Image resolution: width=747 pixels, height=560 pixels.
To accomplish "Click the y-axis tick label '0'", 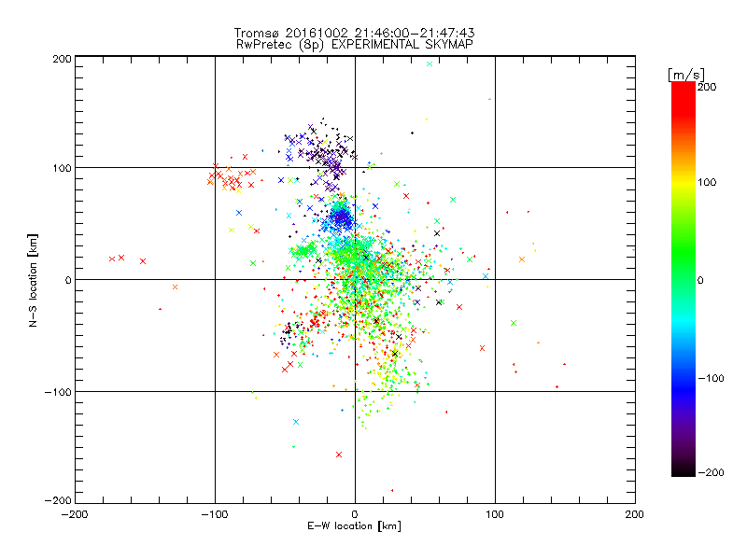I will coord(68,280).
